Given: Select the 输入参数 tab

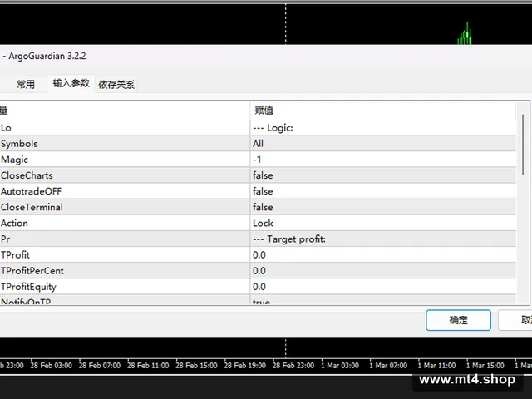Looking at the screenshot, I should (71, 83).
